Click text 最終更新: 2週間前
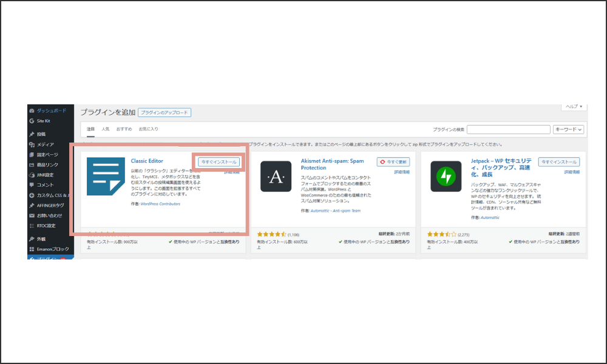The width and height of the screenshot is (607, 364). [564, 234]
